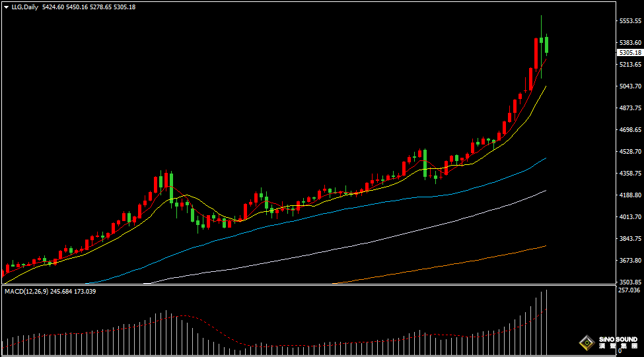Image resolution: width=644 pixels, height=357 pixels.
Task: Select the MACD(12,26,9) indicator label
Action: 26,292
